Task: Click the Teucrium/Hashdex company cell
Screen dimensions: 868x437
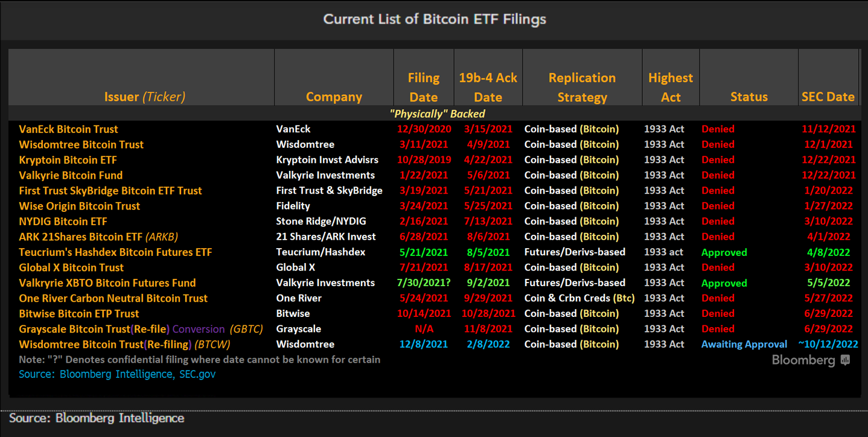Action: tap(321, 252)
